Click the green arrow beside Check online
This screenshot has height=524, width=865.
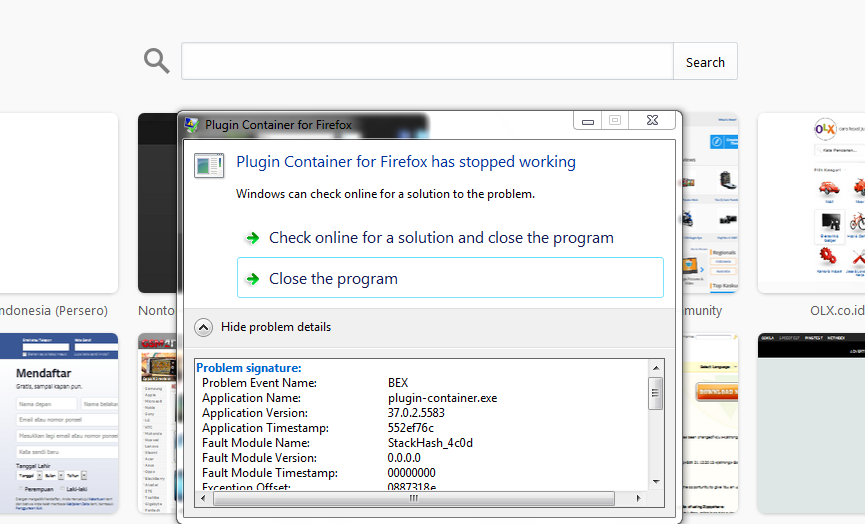tap(253, 238)
